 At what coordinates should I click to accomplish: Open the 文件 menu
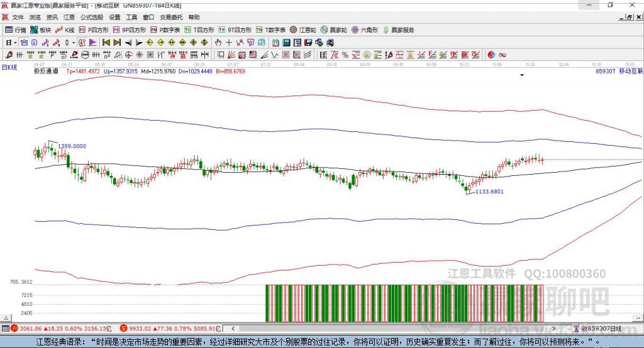click(18, 17)
